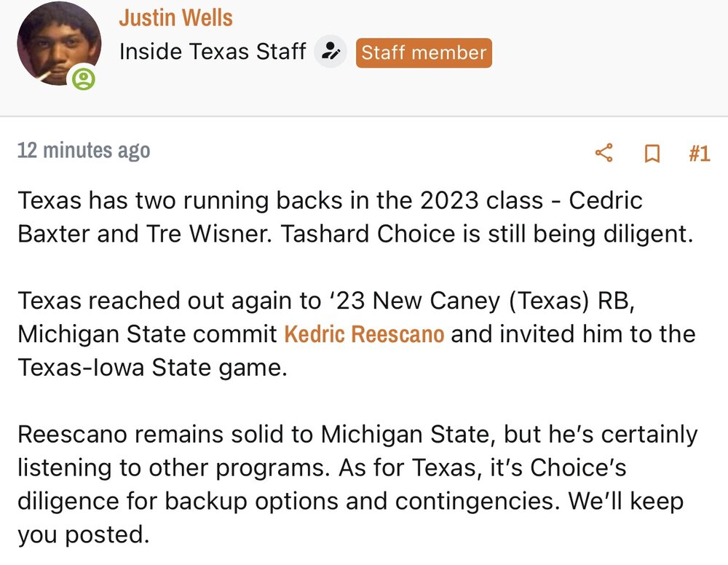
Task: Click the green online status indicator
Action: (x=84, y=78)
